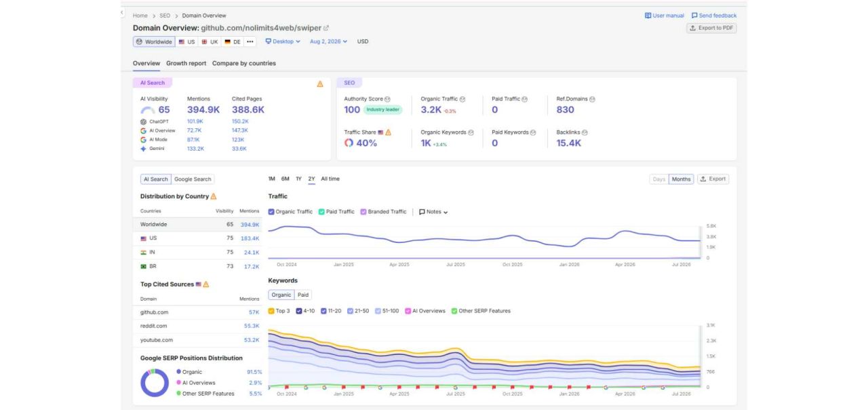Click the SERP positions donut chart
This screenshot has width=868, height=410.
[x=155, y=383]
